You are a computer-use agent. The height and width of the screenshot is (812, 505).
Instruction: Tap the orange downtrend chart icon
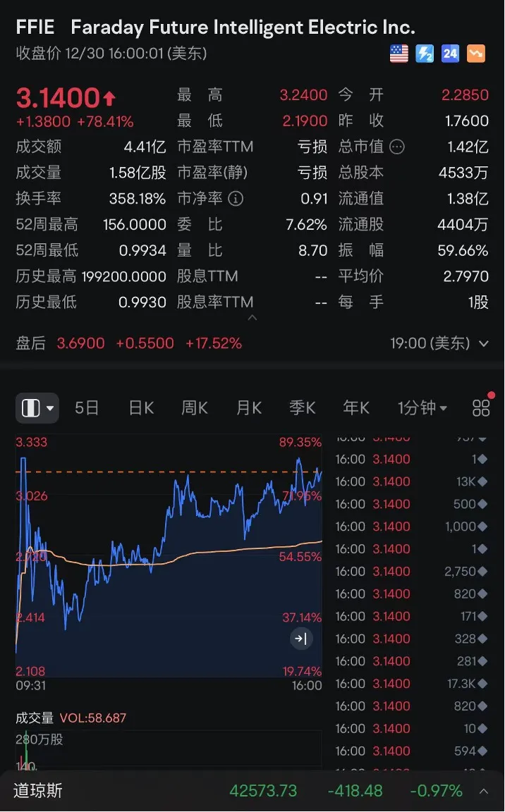[476, 54]
